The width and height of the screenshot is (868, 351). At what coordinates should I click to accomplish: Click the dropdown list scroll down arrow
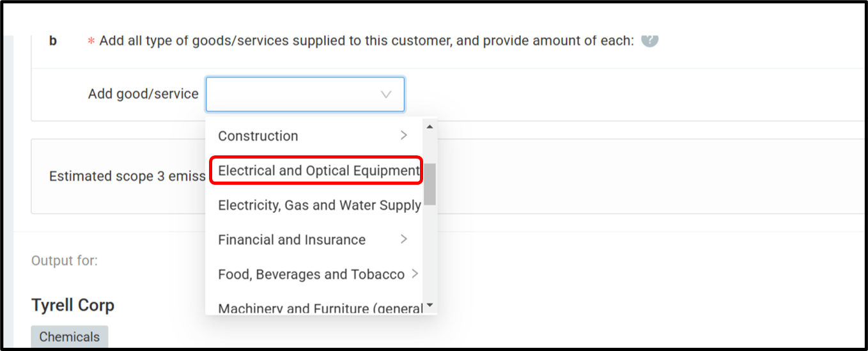click(x=430, y=306)
